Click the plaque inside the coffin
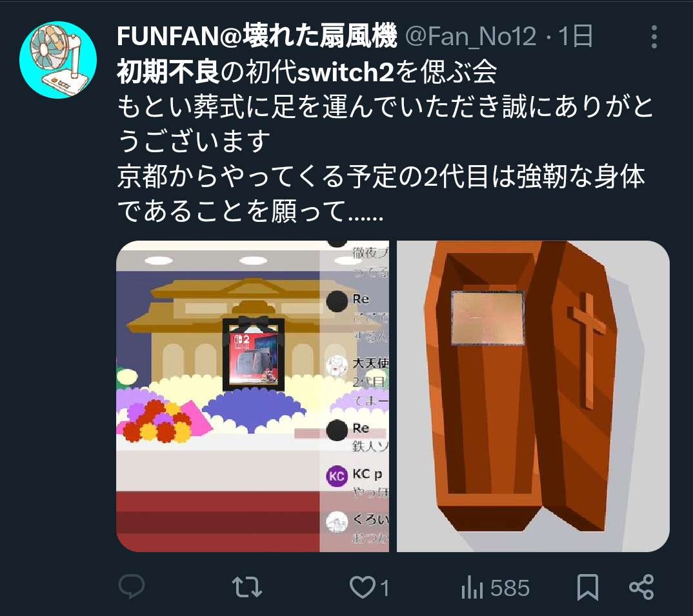Image resolution: width=693 pixels, height=616 pixels. click(488, 318)
